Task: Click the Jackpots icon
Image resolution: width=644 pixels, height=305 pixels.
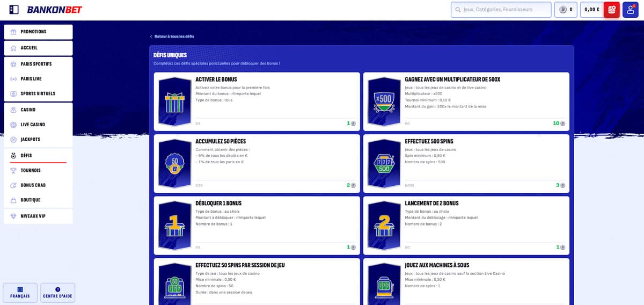Action: point(13,140)
